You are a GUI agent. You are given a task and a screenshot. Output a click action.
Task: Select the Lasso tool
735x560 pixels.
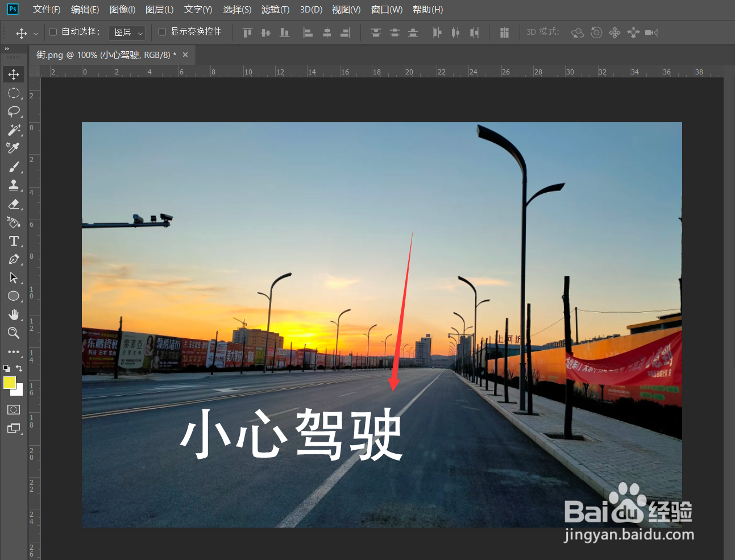pyautogui.click(x=14, y=111)
